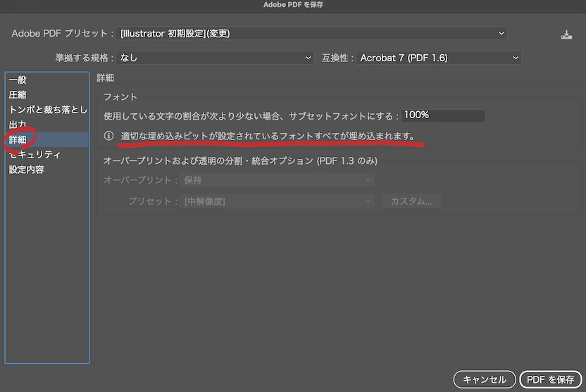Screen dimensions: 586x392
Task: Select セキュリティ in the category list
Action: coord(47,155)
